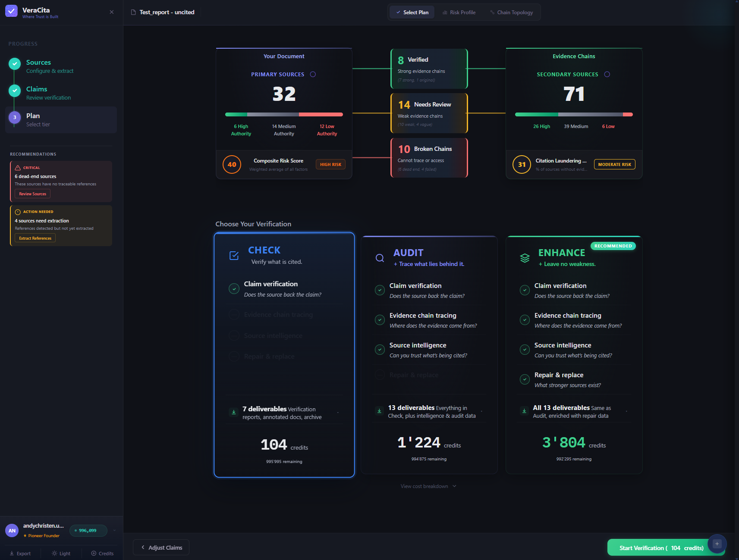Click the RECOMMENDED badge on ENHANCE
This screenshot has height=560, width=739.
[x=613, y=246]
